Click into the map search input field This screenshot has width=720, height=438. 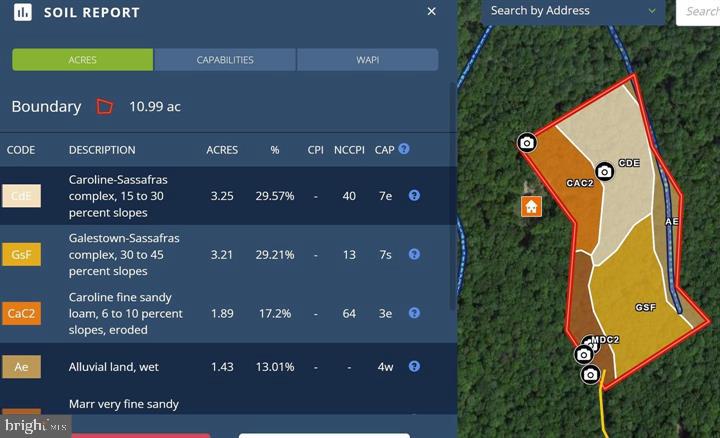point(700,11)
